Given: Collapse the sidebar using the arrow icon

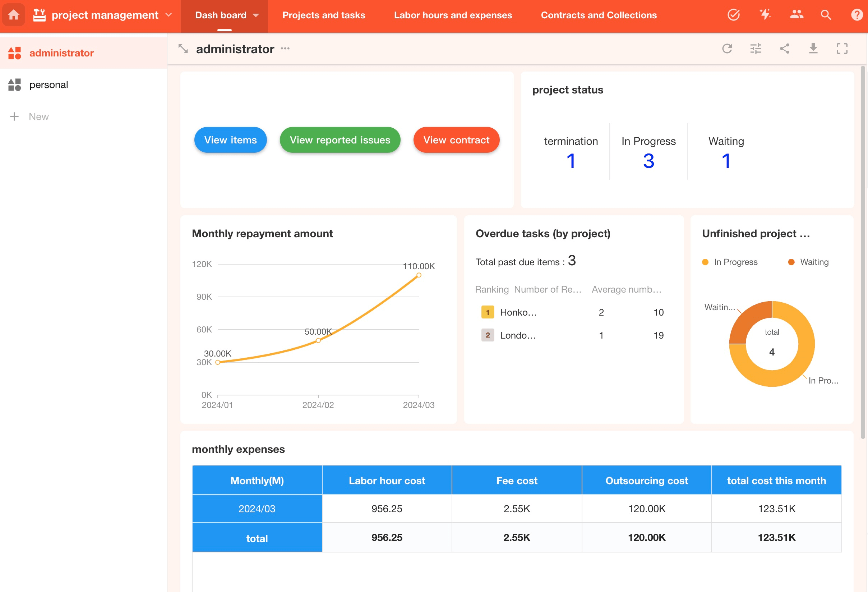Looking at the screenshot, I should (183, 49).
